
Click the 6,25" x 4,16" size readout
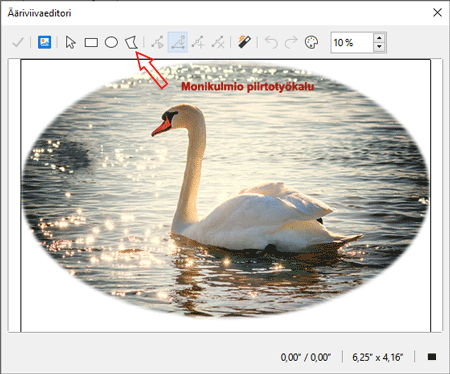click(378, 357)
